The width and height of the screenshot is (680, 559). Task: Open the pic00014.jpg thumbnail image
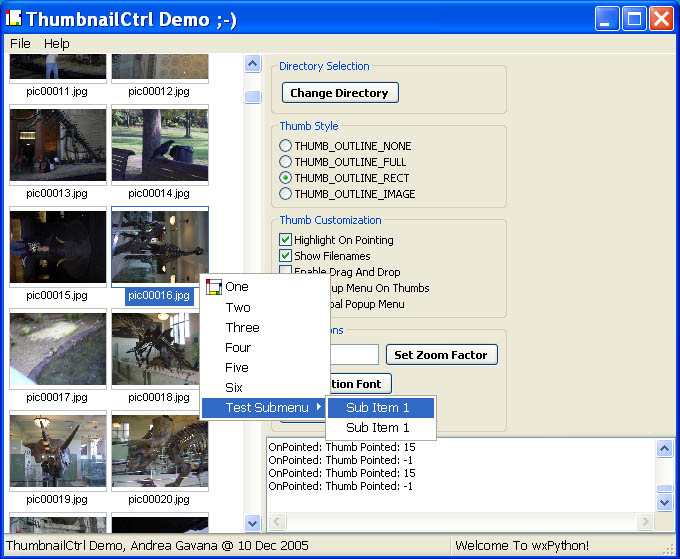click(160, 146)
